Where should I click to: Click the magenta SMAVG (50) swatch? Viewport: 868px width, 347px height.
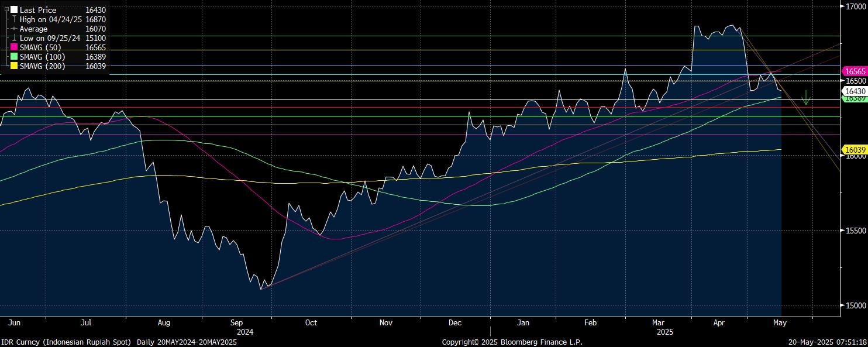[x=14, y=47]
